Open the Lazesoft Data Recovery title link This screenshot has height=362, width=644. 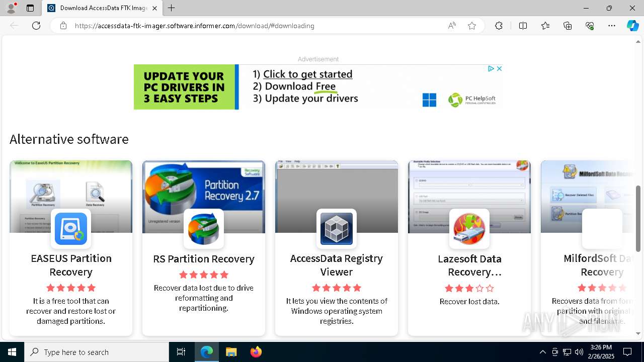tap(469, 265)
